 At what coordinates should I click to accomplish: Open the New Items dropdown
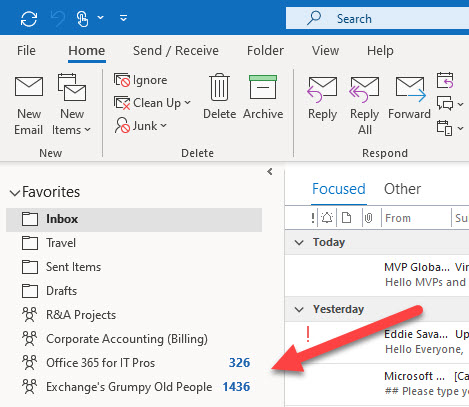(71, 105)
